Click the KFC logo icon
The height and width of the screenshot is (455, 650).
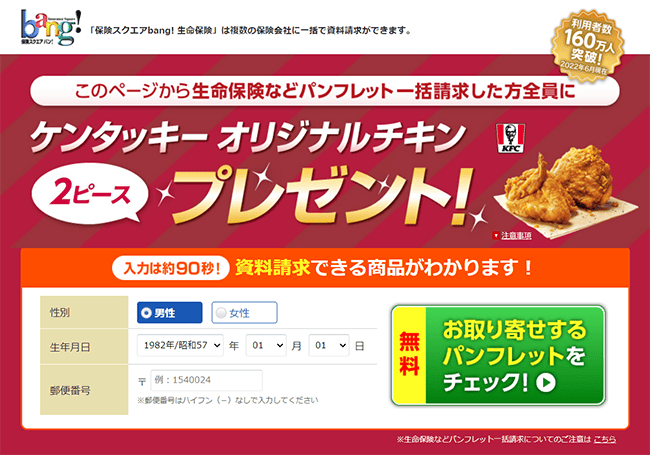click(x=511, y=138)
